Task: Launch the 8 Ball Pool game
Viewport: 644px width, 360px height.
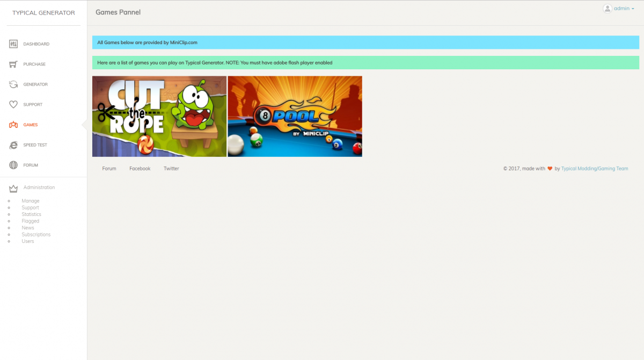Action: point(295,116)
